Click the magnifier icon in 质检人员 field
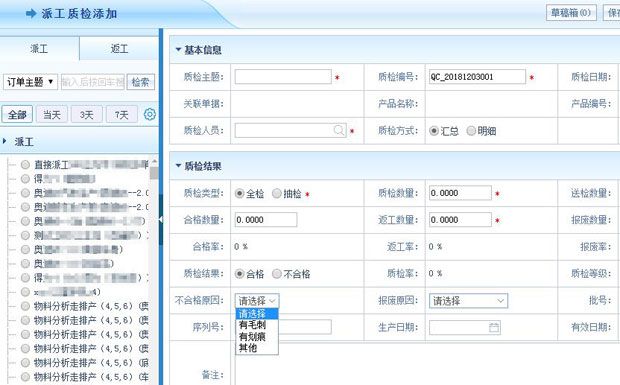This screenshot has width=620, height=385. [339, 130]
